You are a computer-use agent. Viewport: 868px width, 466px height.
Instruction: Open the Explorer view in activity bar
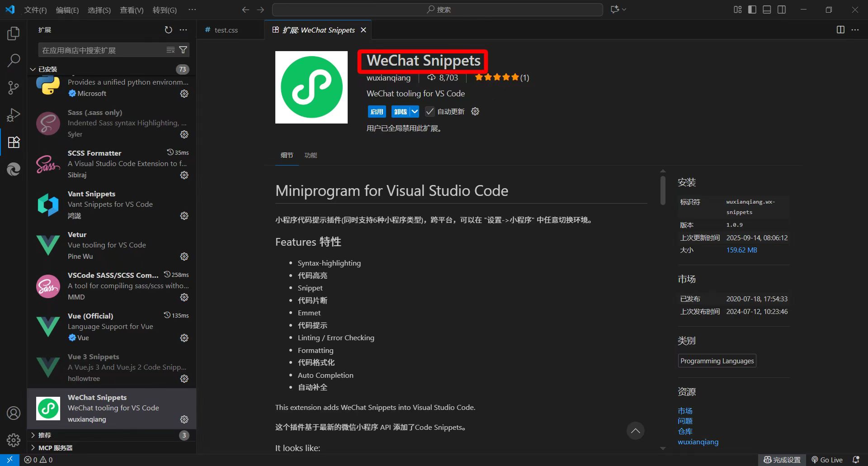pyautogui.click(x=14, y=33)
